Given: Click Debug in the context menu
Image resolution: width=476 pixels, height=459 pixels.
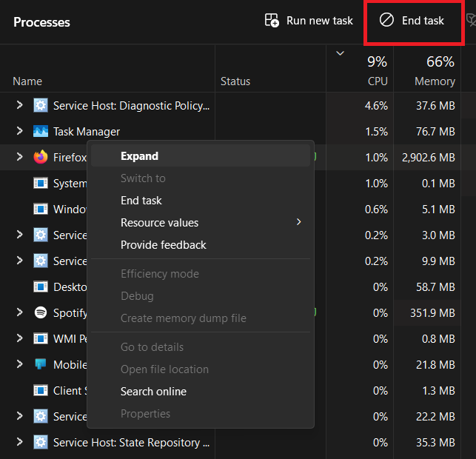Looking at the screenshot, I should click(x=201, y=296).
